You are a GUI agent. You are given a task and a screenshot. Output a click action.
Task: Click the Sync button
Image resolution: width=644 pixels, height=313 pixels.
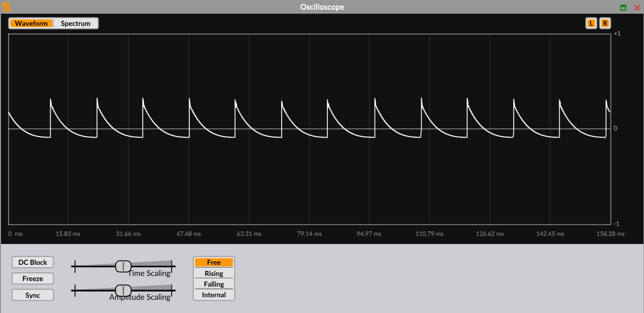tap(33, 295)
